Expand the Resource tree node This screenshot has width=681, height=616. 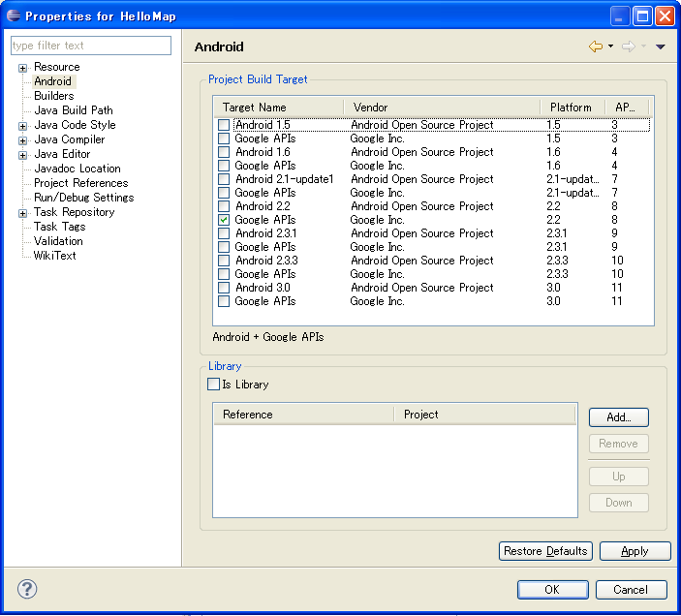coord(22,68)
